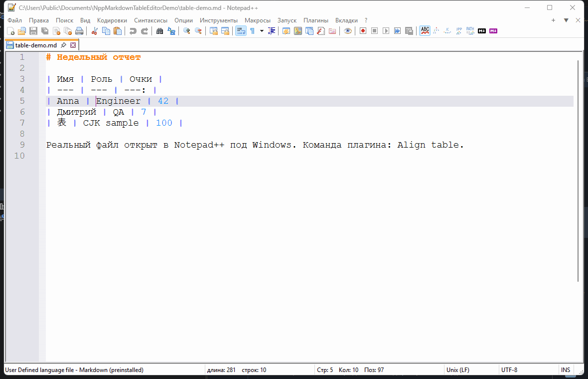The image size is (588, 379).
Task: Open the Синтаксисы menu
Action: pyautogui.click(x=151, y=20)
